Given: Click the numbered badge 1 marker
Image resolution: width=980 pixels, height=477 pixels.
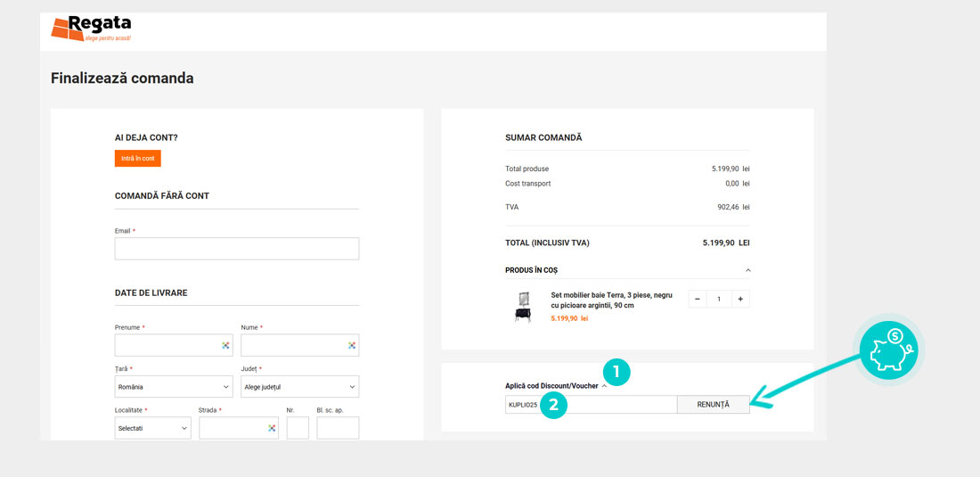Looking at the screenshot, I should coord(617,372).
